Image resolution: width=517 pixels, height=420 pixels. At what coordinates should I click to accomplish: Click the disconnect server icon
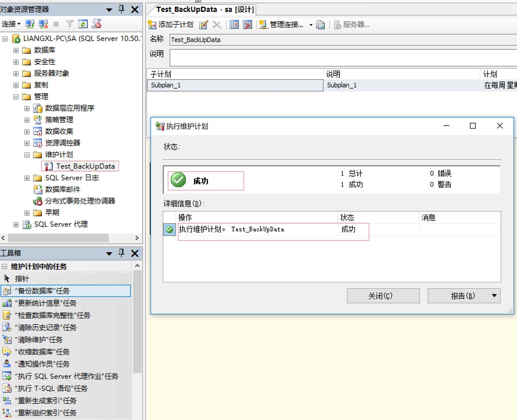click(43, 24)
